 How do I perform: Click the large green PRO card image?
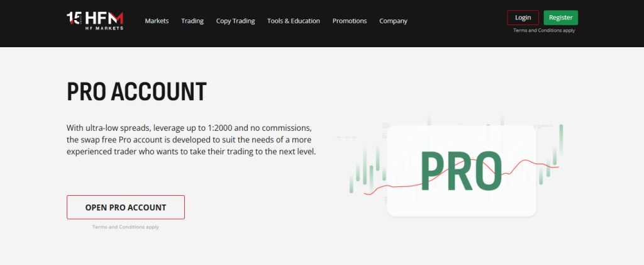tap(461, 171)
